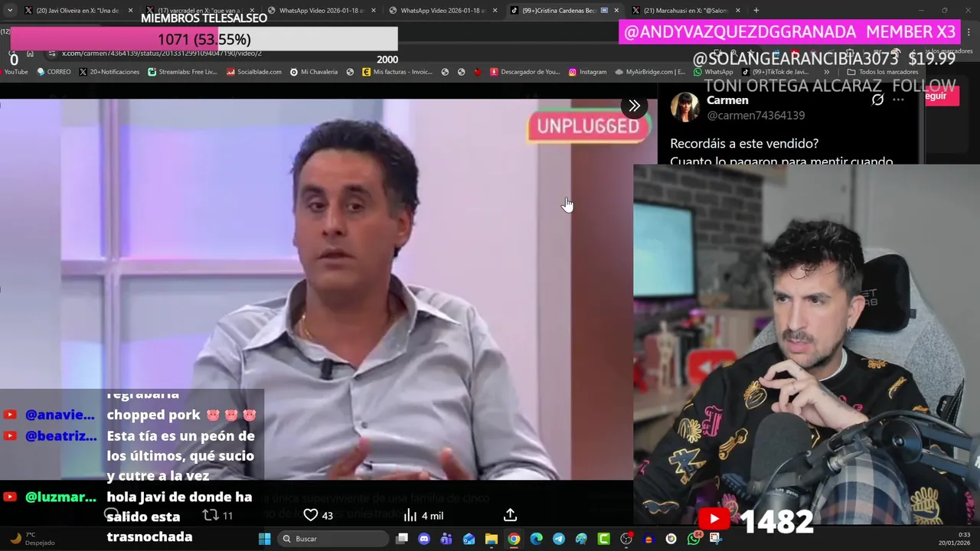Click the Grok icon beside Carmen
This screenshot has height=551, width=980.
pos(877,99)
